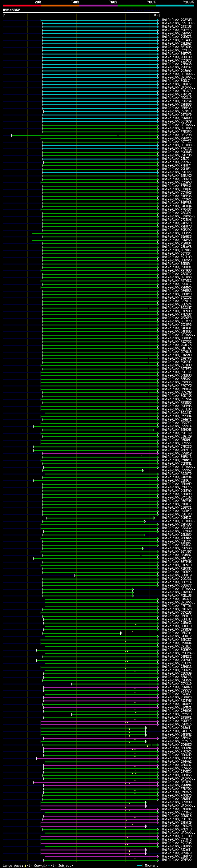
Task: Click the purple ~60% identity legend segment
Action: [x=99, y=6]
